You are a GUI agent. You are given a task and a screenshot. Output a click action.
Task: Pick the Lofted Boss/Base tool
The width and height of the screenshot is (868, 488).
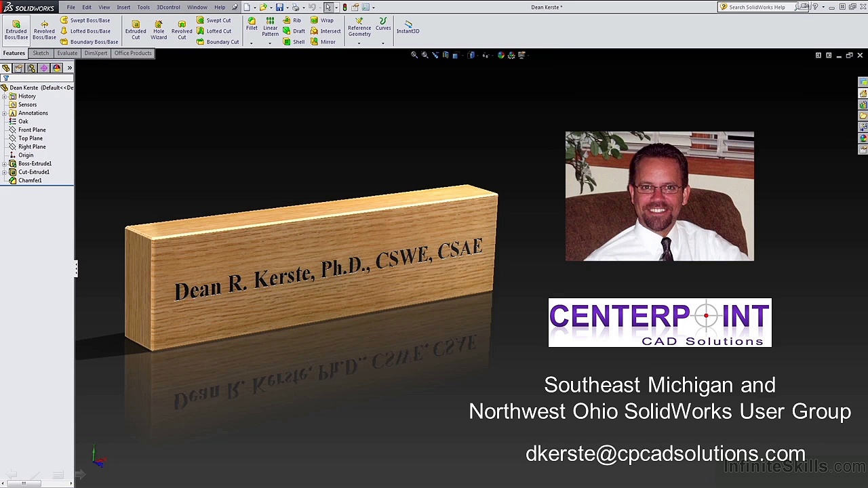coord(85,31)
